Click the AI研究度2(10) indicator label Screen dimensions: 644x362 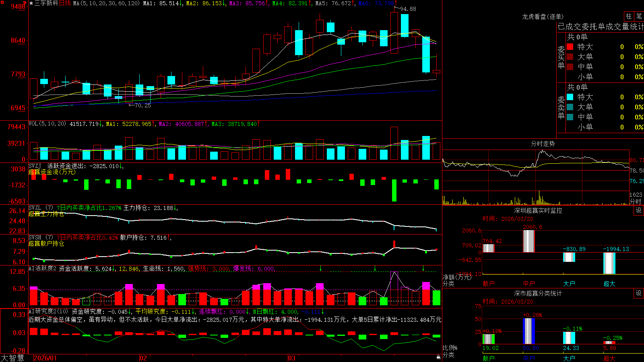coord(48,311)
